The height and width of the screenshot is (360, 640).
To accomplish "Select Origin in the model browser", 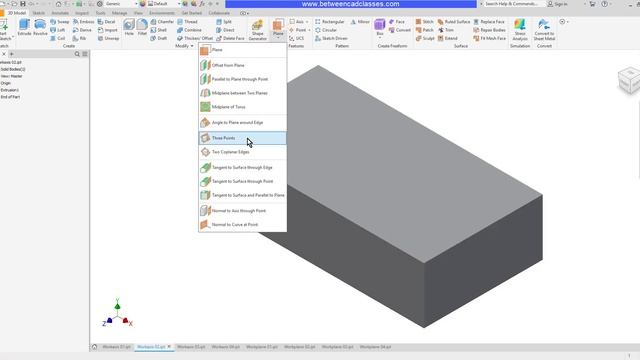I will tap(6, 83).
